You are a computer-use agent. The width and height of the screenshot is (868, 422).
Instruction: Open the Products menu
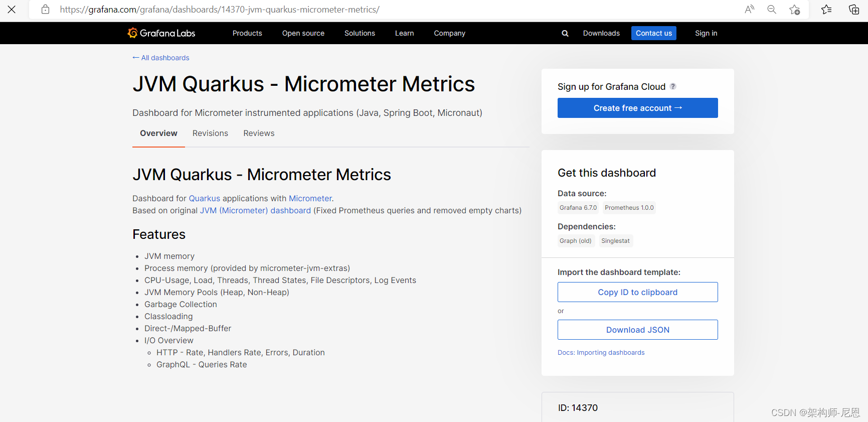coord(247,33)
